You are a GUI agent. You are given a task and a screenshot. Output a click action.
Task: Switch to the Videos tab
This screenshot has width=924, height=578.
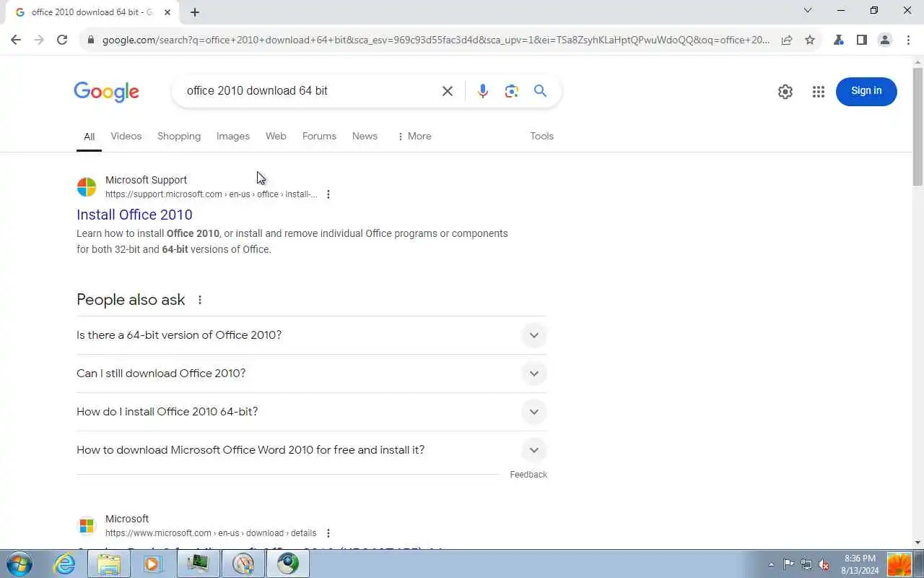[x=126, y=136]
